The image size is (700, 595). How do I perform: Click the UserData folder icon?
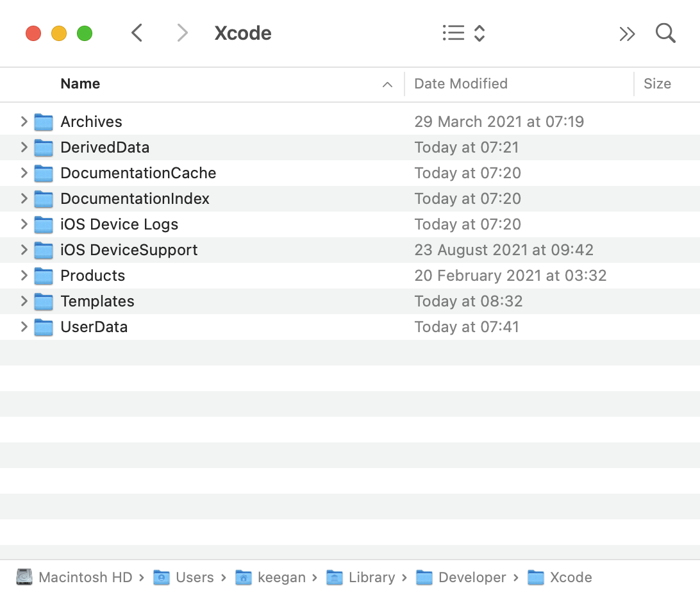coord(43,327)
